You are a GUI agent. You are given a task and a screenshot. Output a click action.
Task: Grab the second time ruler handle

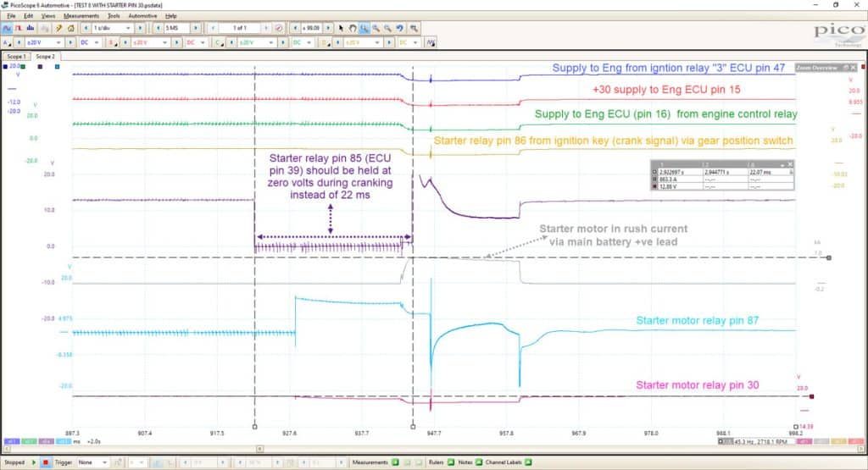[413, 426]
